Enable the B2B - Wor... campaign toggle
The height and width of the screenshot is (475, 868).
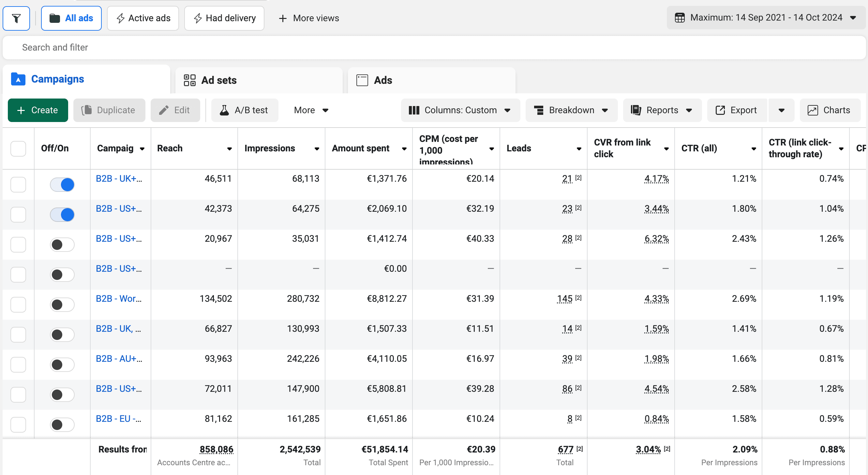click(x=62, y=304)
